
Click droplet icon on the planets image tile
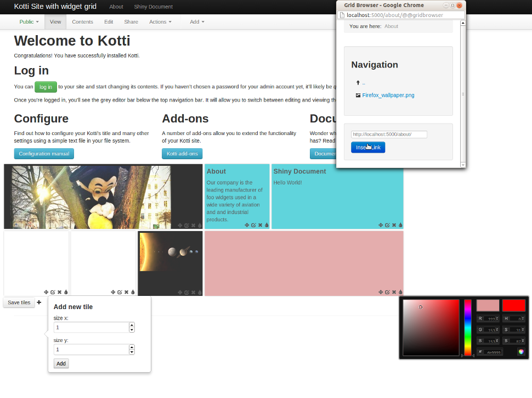click(x=200, y=293)
